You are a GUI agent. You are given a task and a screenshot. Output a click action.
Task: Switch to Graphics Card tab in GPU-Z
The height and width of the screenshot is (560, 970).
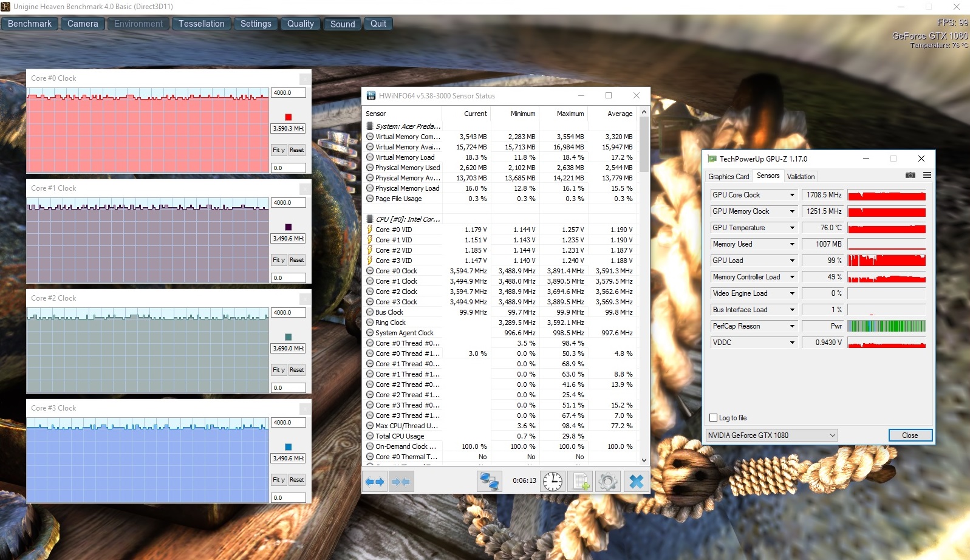pyautogui.click(x=729, y=177)
